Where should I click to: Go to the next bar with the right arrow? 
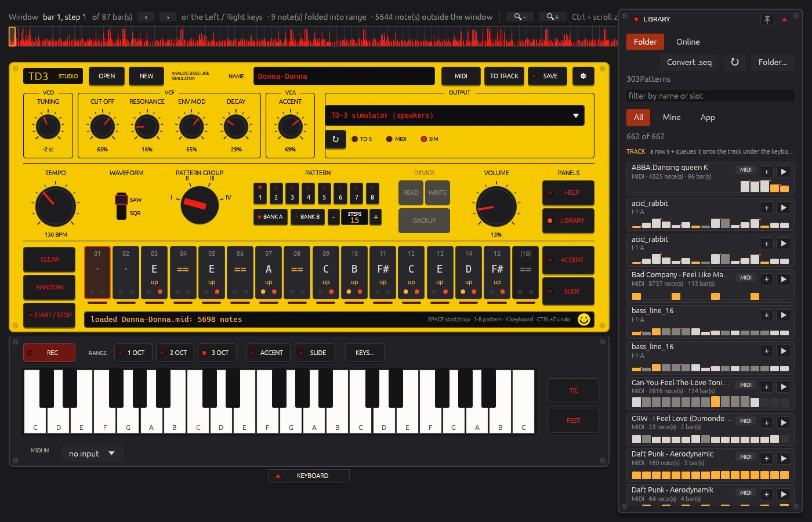click(x=168, y=17)
